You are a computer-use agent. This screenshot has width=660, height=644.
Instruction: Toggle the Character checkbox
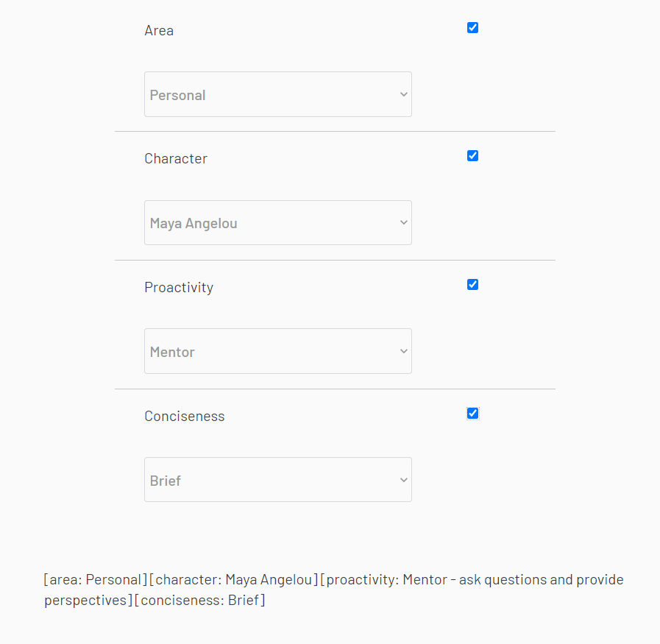click(x=472, y=156)
